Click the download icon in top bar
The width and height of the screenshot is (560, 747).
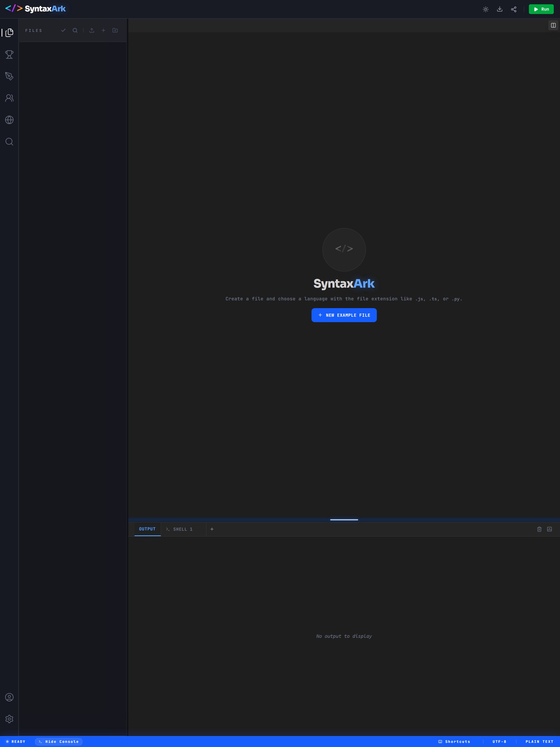point(500,9)
